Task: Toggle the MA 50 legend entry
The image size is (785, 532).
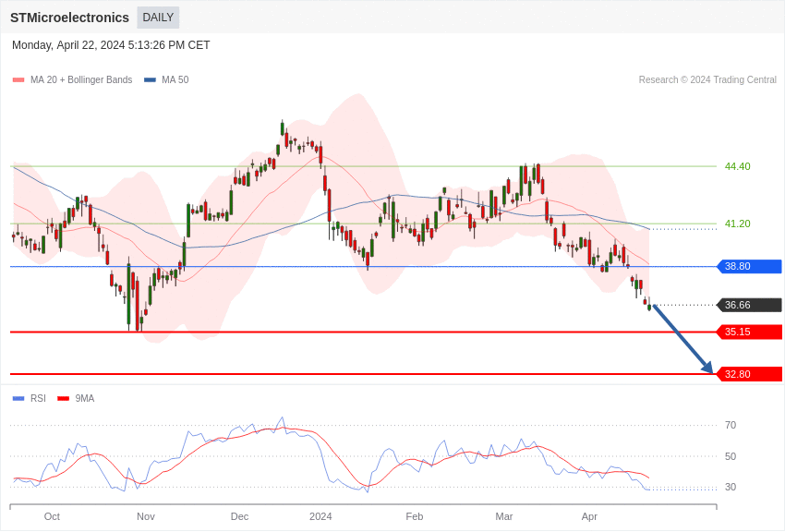Action: coord(166,80)
